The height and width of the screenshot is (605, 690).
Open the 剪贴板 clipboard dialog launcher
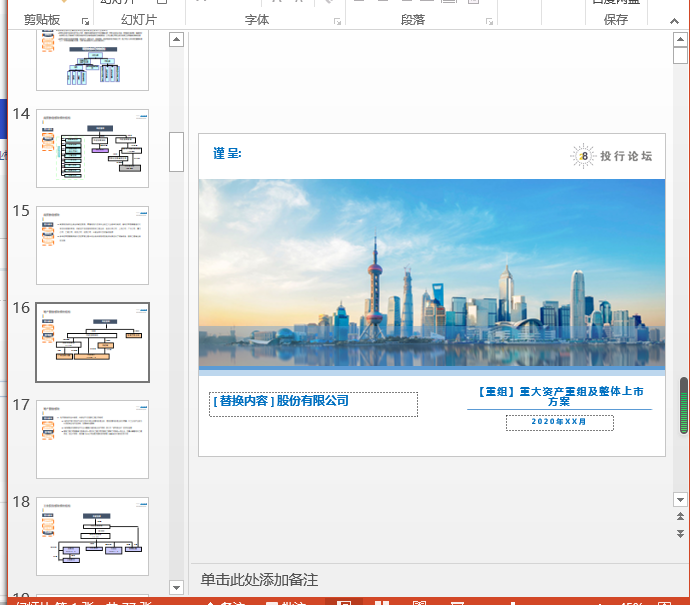(x=85, y=22)
